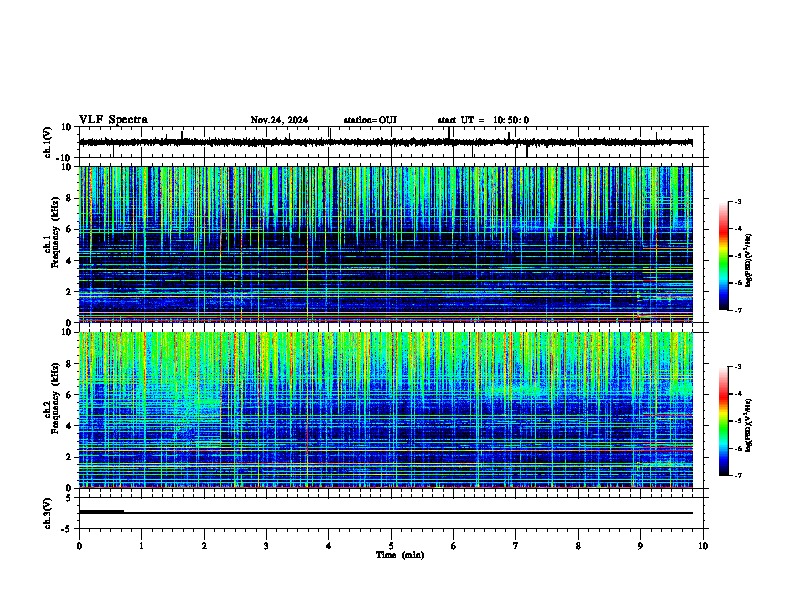Click time axis tick label "5"
The image size is (792, 612).
click(x=391, y=546)
